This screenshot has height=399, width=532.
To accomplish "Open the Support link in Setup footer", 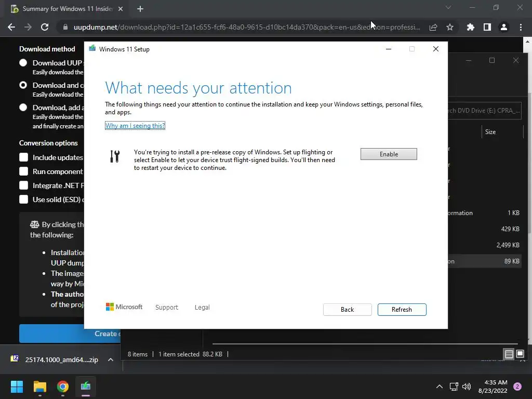I will (x=167, y=307).
